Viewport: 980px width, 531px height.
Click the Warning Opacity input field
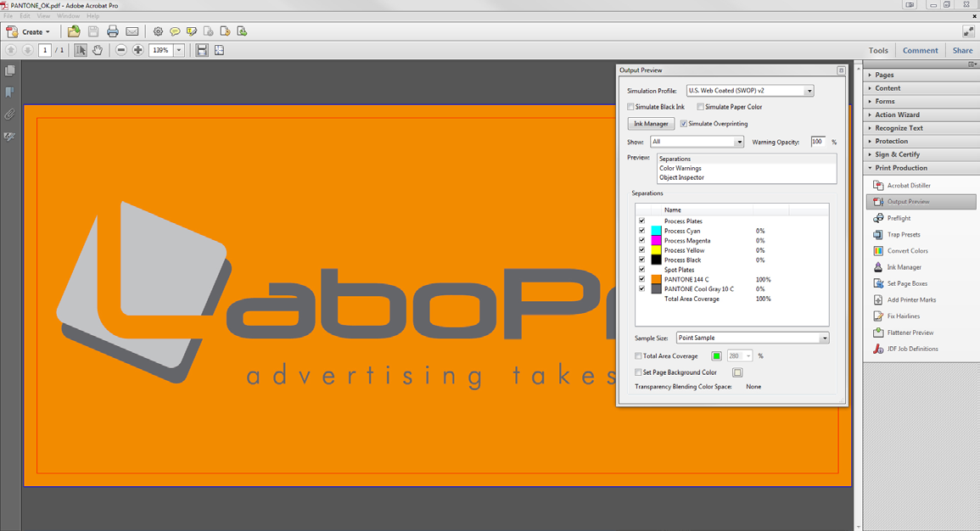click(818, 142)
